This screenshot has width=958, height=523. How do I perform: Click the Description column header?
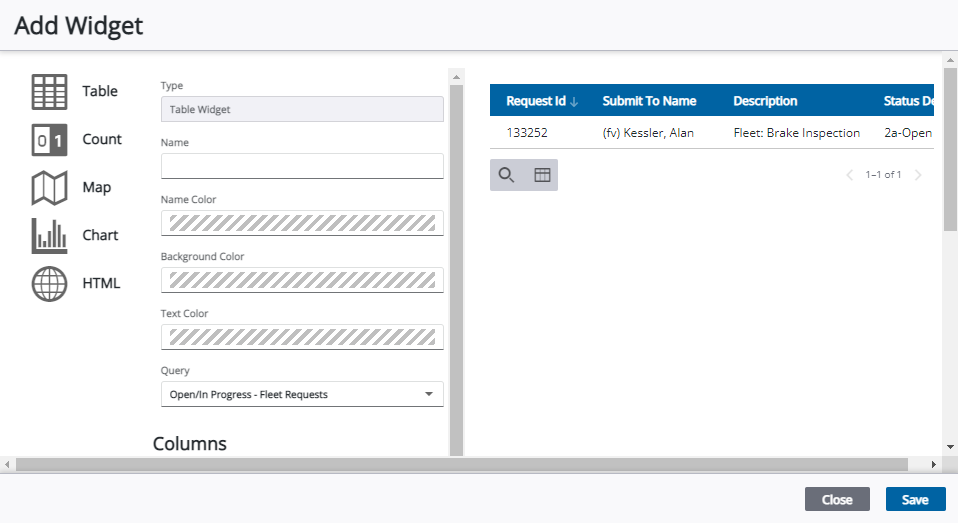[x=765, y=101]
